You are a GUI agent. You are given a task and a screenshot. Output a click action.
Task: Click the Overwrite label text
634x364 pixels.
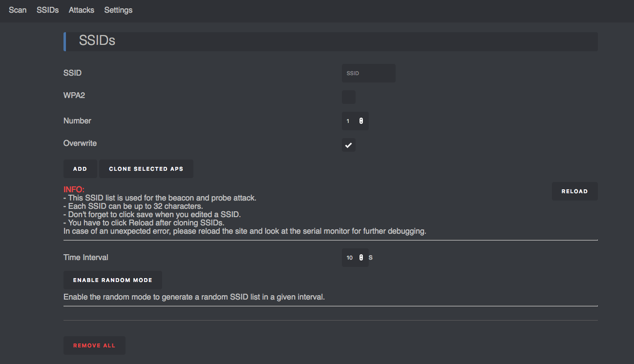(x=80, y=143)
